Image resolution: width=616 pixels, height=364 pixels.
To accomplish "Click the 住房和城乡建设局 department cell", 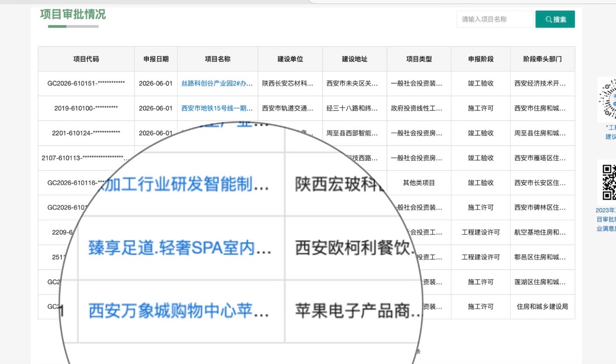I will (543, 307).
